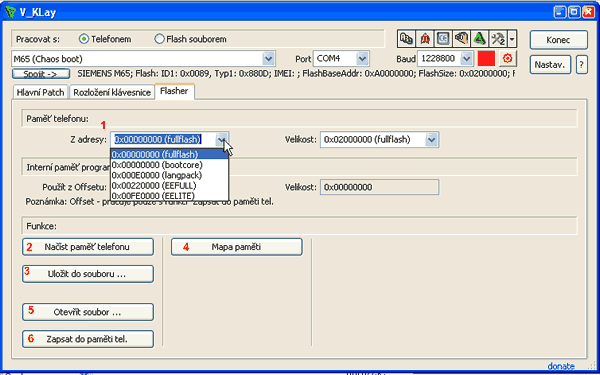Screen dimensions: 600x375
Task: Minimize the V_KLay window
Action: (560, 12)
